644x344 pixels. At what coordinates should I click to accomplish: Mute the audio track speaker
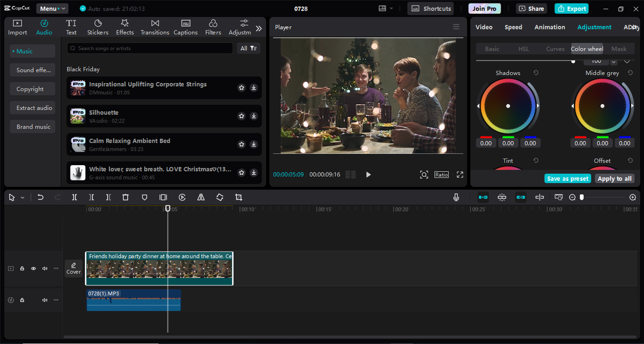(45, 300)
